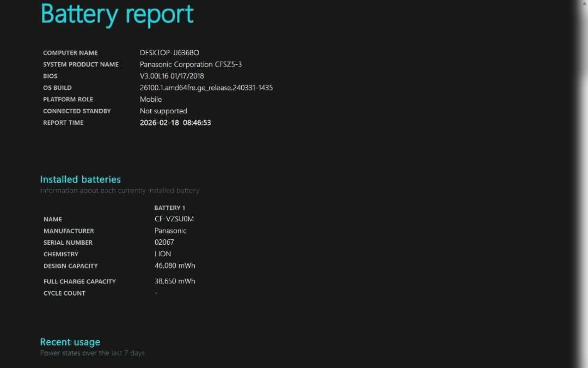Click the BATTERY 1 column header
588x368 pixels.
point(170,208)
